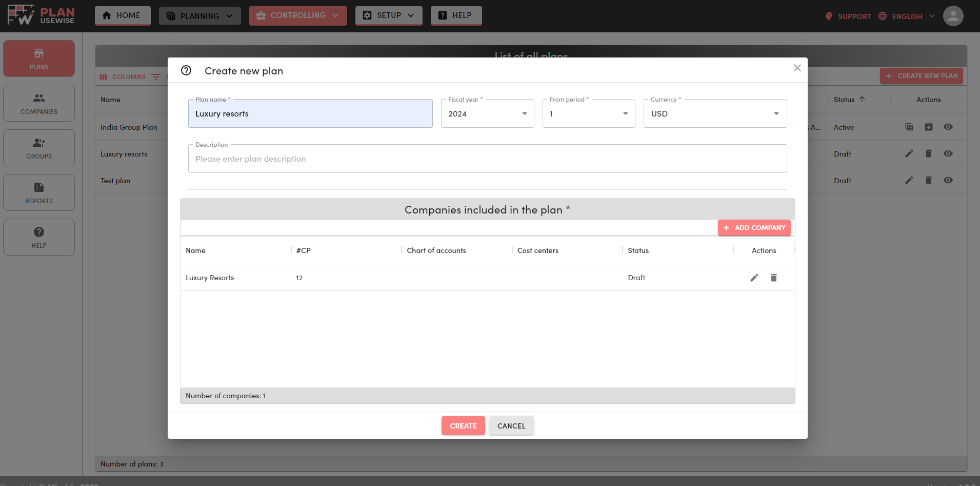Click the '12' #CP value

(299, 278)
